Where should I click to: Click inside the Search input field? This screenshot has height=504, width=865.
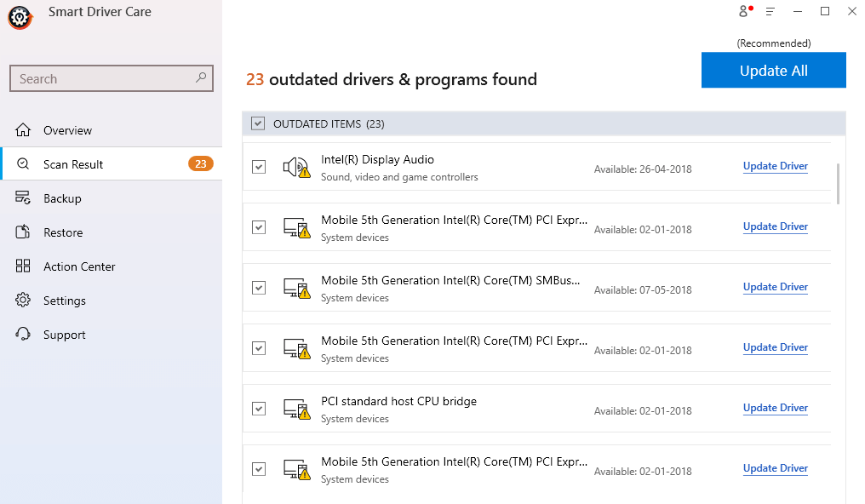coord(102,77)
